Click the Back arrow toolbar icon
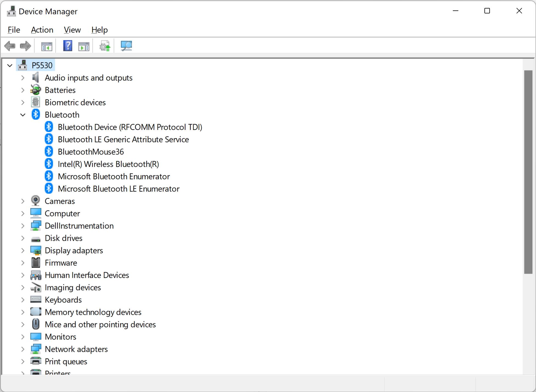This screenshot has height=392, width=536. [x=10, y=46]
